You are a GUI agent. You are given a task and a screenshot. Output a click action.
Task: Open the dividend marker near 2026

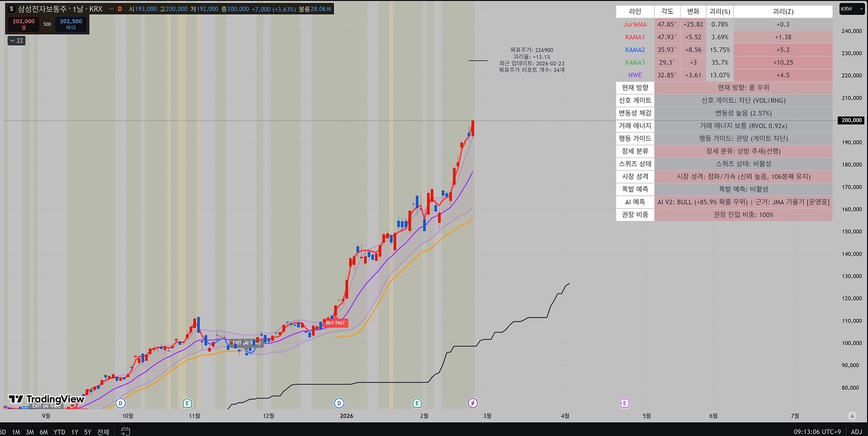(x=339, y=403)
